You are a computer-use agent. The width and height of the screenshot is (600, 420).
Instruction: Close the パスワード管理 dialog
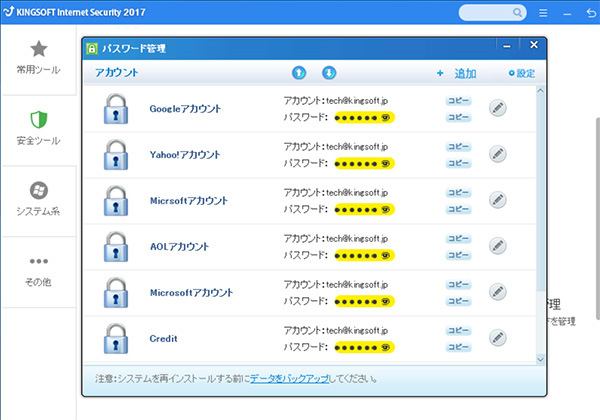click(533, 45)
